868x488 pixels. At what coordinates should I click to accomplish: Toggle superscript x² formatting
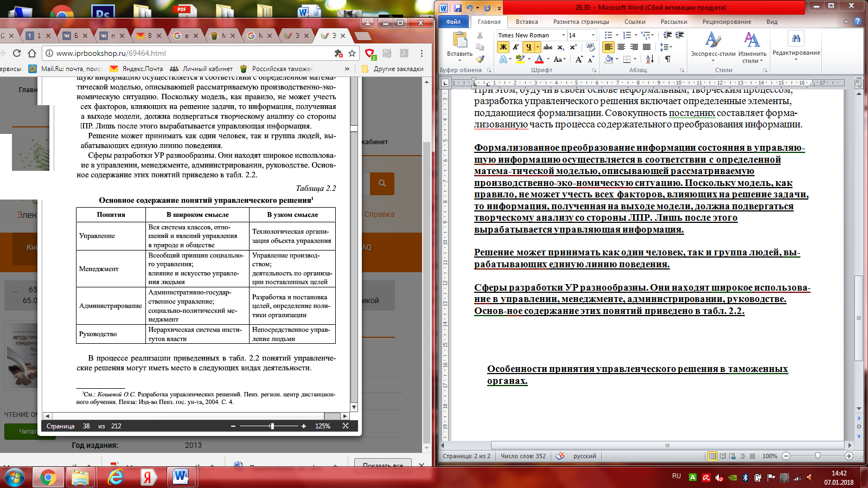point(573,47)
